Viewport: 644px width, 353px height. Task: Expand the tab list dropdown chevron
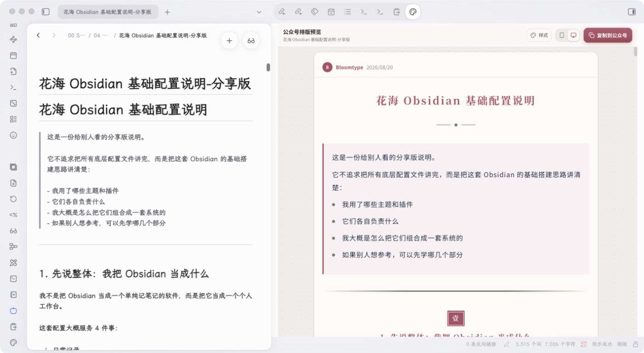tap(259, 12)
